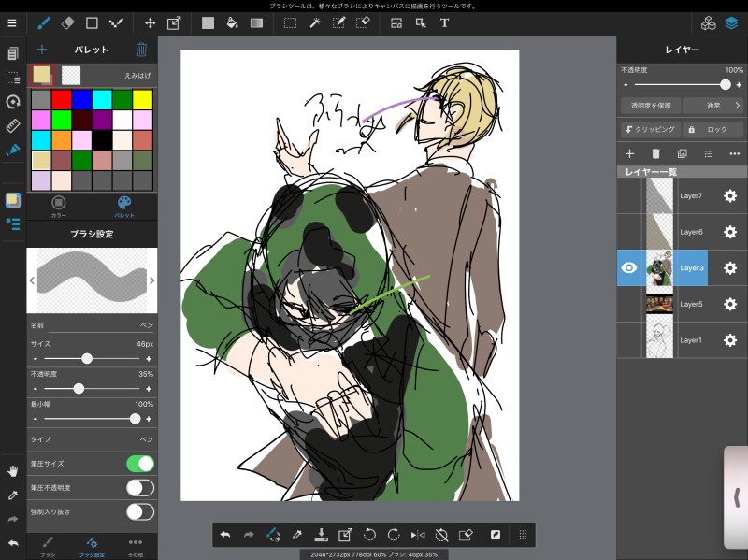Save canvas using the bottom toolbar

pos(321,535)
